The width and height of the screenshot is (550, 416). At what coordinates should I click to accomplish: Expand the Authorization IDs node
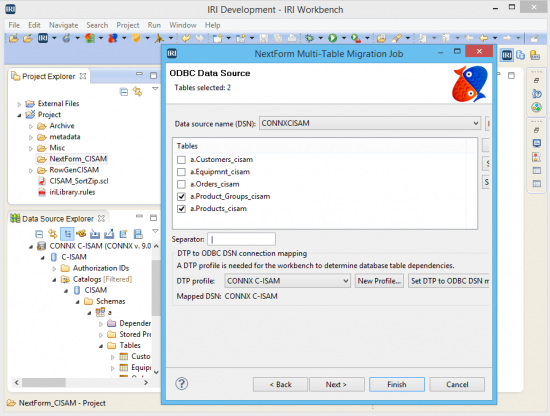point(54,269)
